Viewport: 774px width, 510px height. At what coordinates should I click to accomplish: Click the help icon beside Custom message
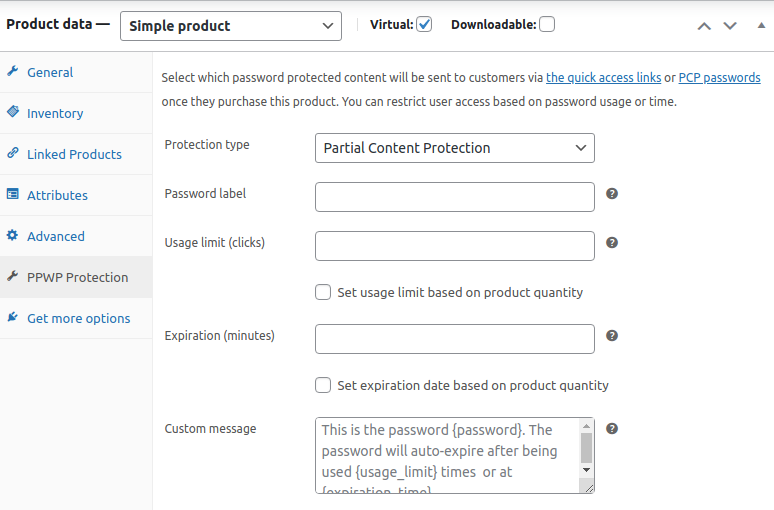tap(612, 428)
